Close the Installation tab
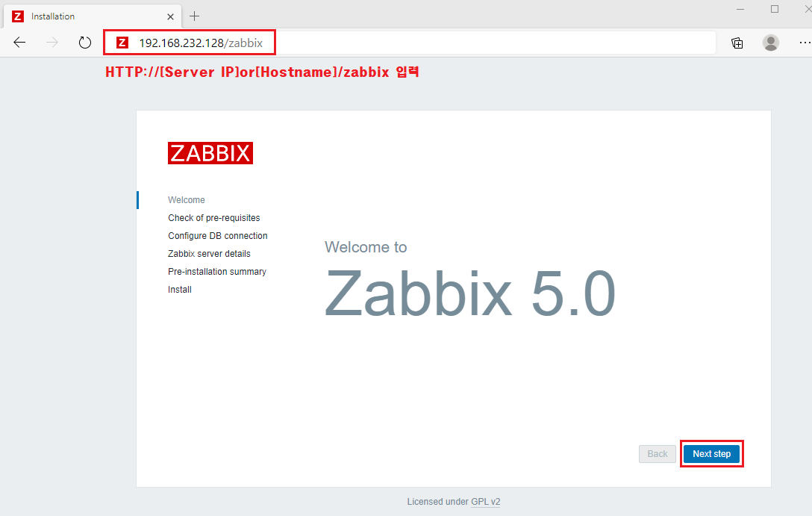This screenshot has height=516, width=812. tap(170, 16)
